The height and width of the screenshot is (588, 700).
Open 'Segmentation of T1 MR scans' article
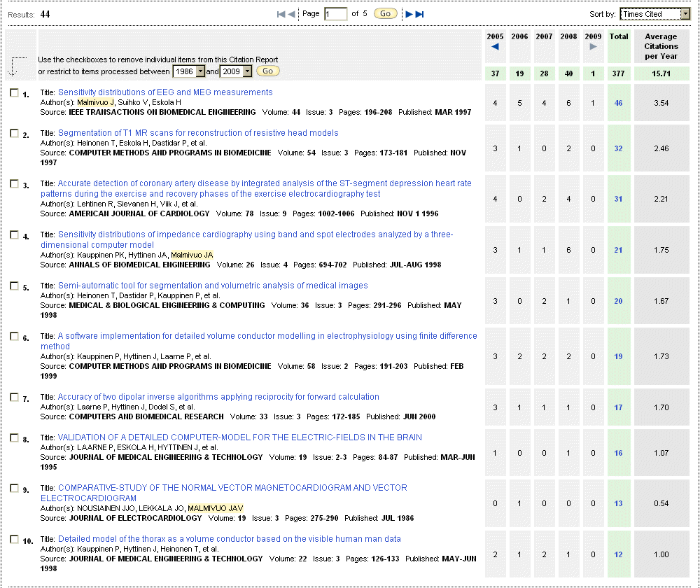point(198,133)
